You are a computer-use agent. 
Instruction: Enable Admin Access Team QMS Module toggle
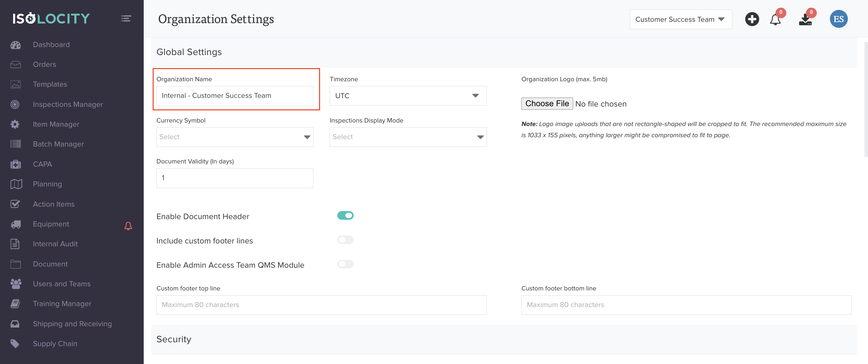pos(345,264)
